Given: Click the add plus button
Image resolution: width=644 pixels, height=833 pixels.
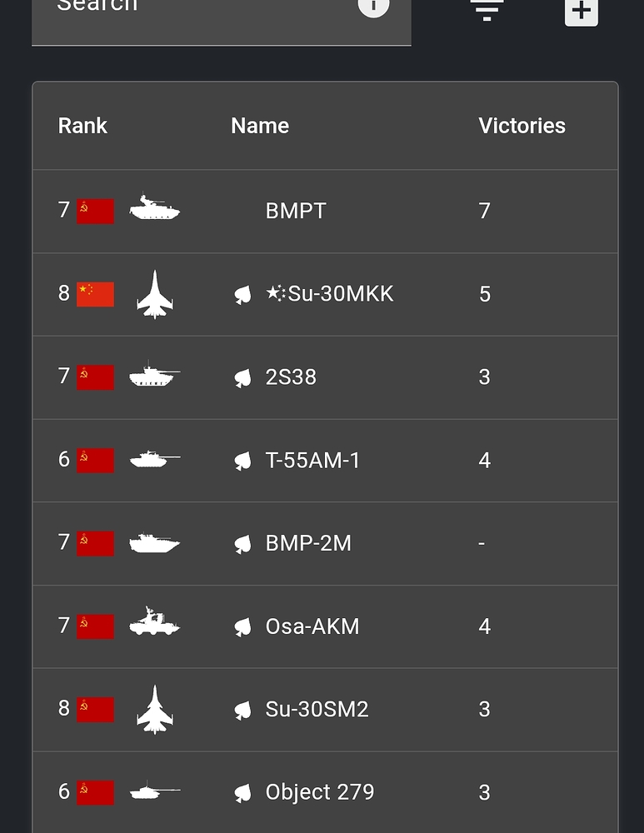Looking at the screenshot, I should tap(582, 11).
